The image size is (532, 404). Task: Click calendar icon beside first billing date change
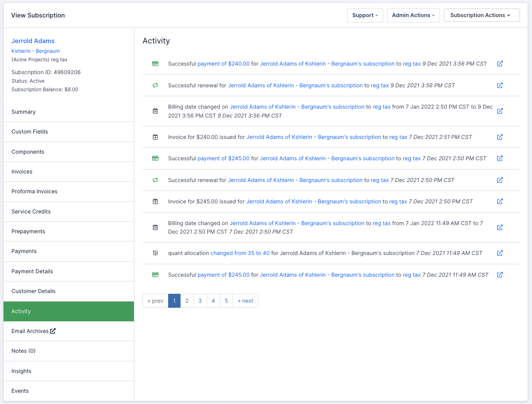click(x=155, y=111)
